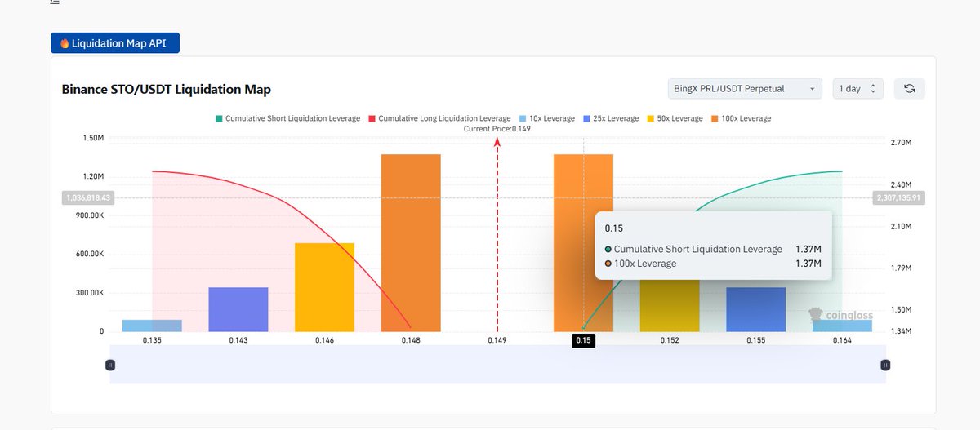The image size is (980, 430).
Task: Click the 2.70M right axis label
Action: (x=901, y=143)
